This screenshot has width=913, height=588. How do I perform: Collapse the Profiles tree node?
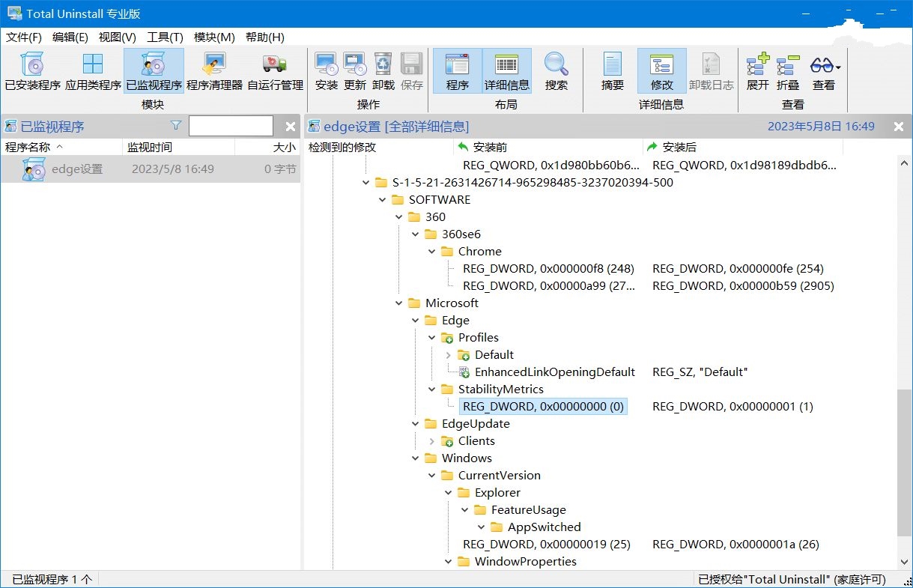pos(431,338)
